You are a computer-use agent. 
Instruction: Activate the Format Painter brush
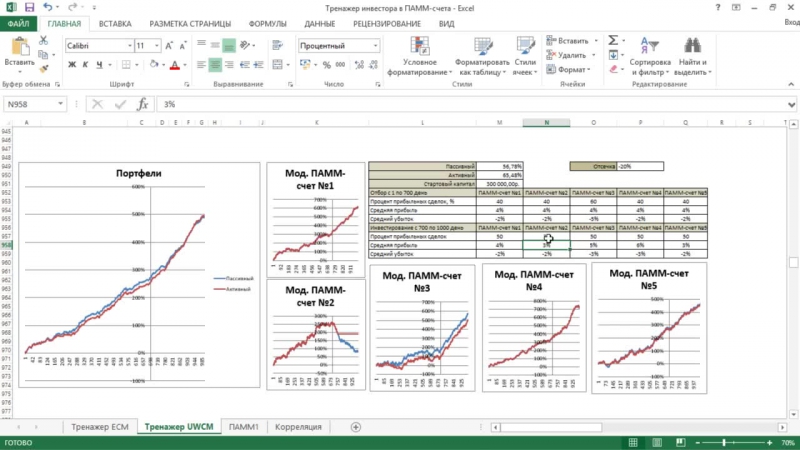point(43,68)
